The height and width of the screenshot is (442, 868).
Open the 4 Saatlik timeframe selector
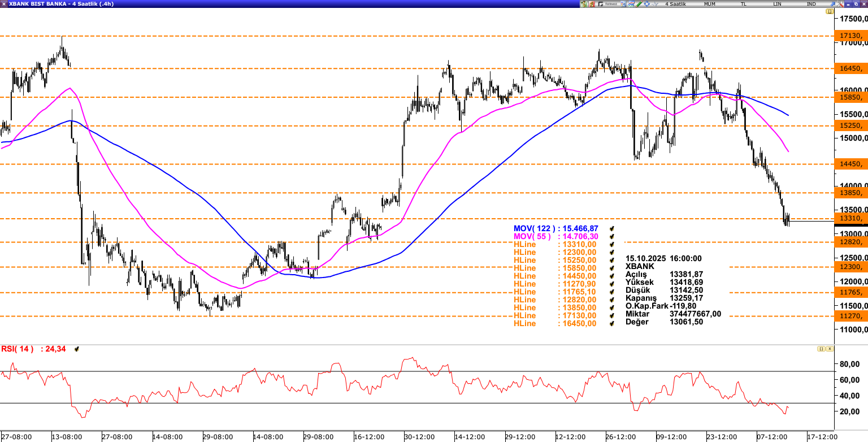[675, 4]
